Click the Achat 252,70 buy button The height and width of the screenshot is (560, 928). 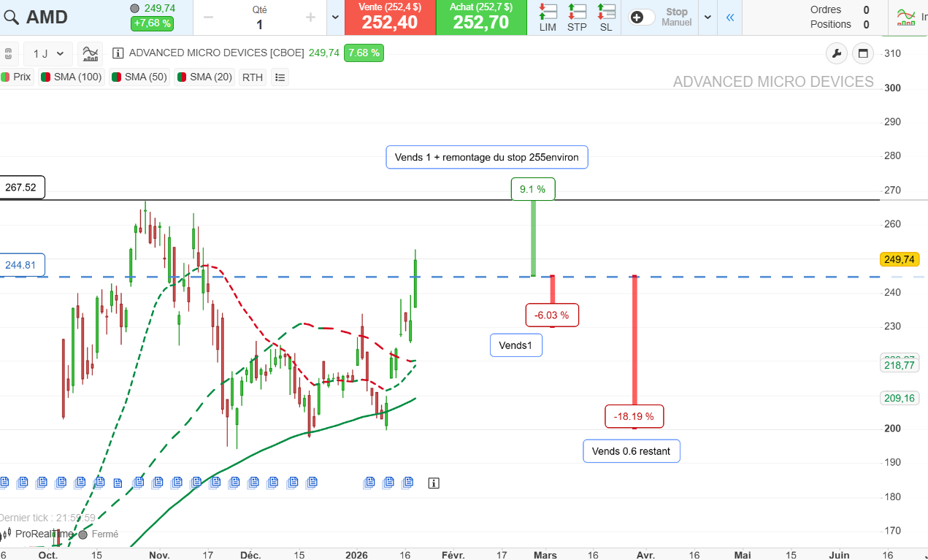click(481, 18)
